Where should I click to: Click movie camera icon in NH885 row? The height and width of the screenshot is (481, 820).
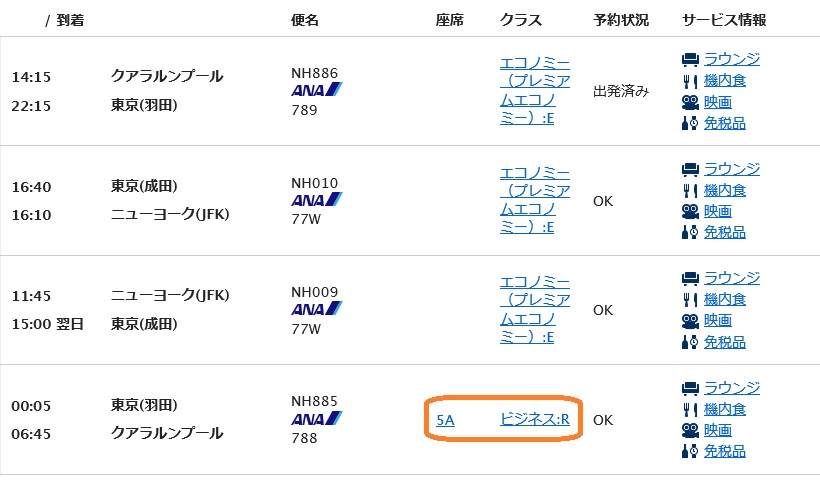[x=690, y=430]
